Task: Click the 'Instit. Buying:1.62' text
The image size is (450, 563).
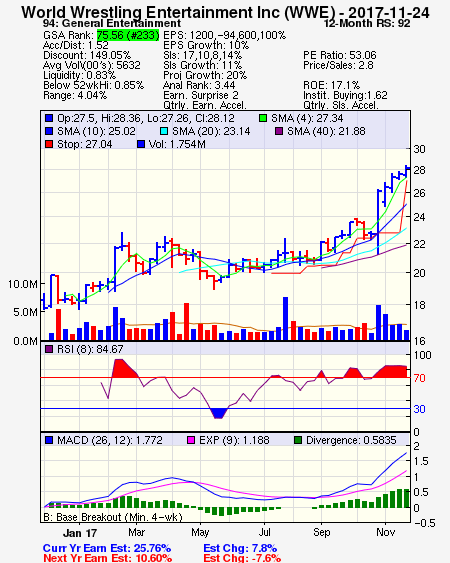Action: [x=345, y=96]
